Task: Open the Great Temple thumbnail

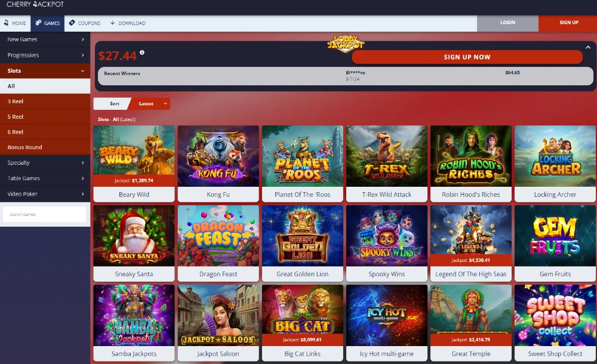Action: (x=471, y=315)
